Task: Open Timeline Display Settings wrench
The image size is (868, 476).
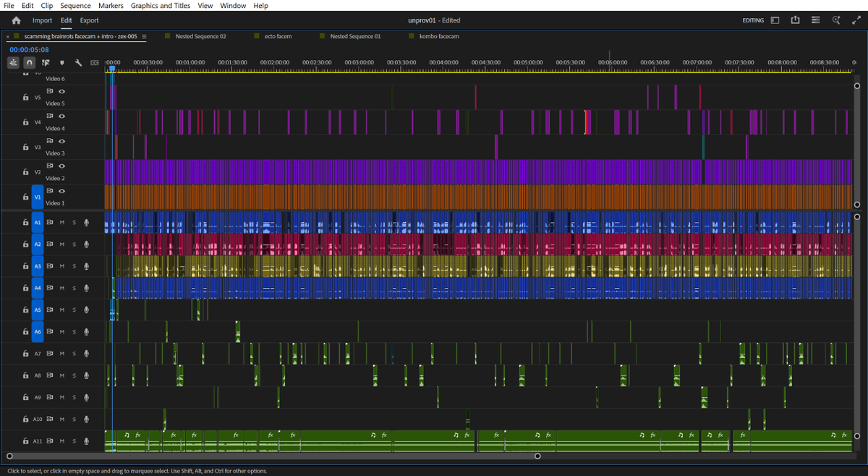Action: 78,63
